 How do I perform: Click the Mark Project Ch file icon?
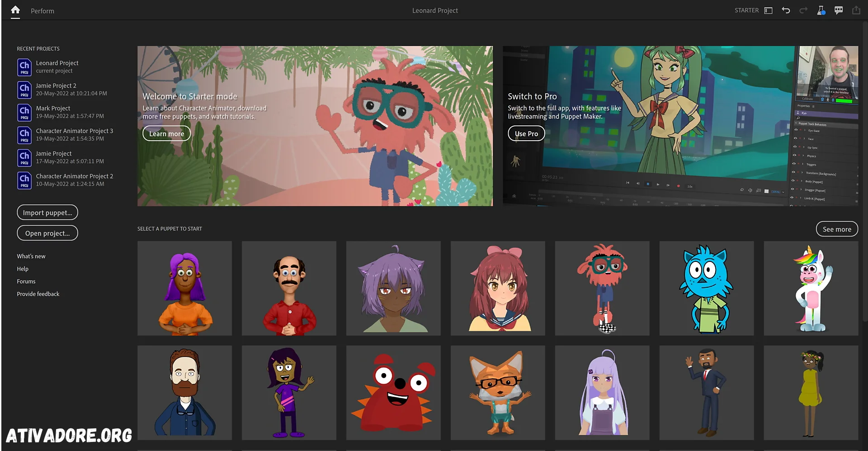(24, 113)
